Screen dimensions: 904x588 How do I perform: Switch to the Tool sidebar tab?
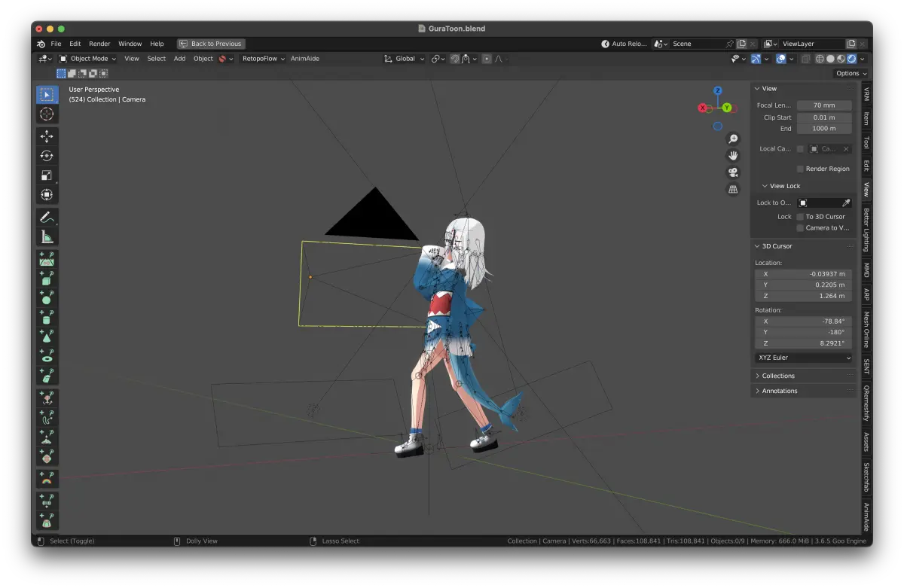click(x=866, y=142)
